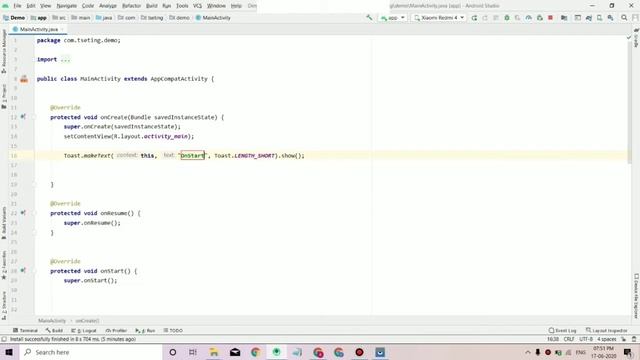Open the TODO tool window
The width and height of the screenshot is (640, 360).
point(173,330)
